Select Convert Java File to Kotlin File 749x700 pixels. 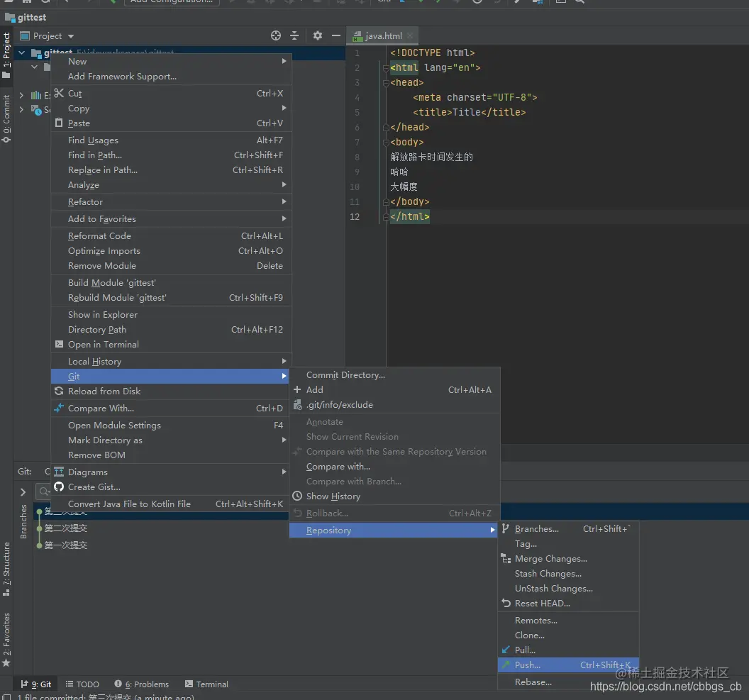click(171, 504)
